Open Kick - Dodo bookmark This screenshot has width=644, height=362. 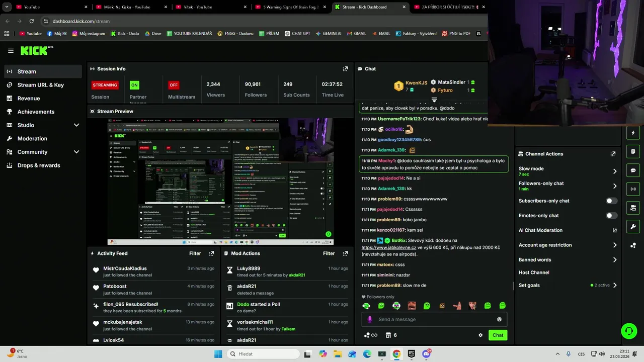click(124, 34)
